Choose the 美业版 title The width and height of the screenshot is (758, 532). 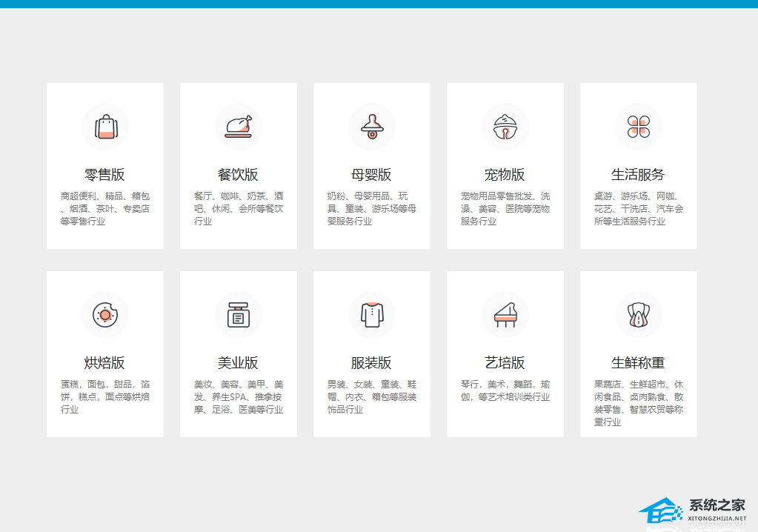click(x=238, y=362)
